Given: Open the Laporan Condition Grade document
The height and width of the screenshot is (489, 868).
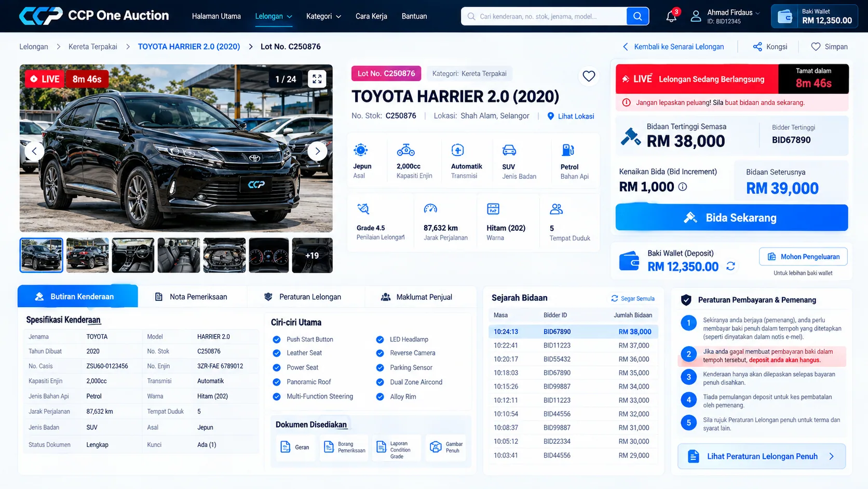Looking at the screenshot, I should pyautogui.click(x=397, y=447).
